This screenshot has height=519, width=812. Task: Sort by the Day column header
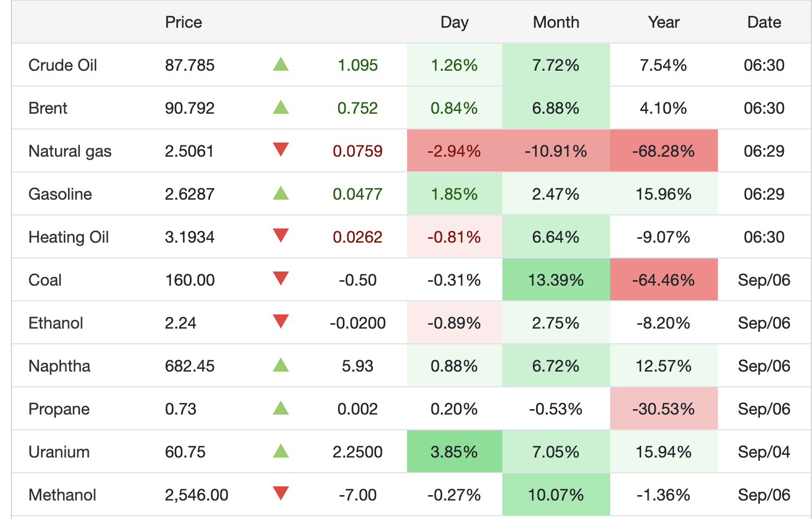[454, 22]
